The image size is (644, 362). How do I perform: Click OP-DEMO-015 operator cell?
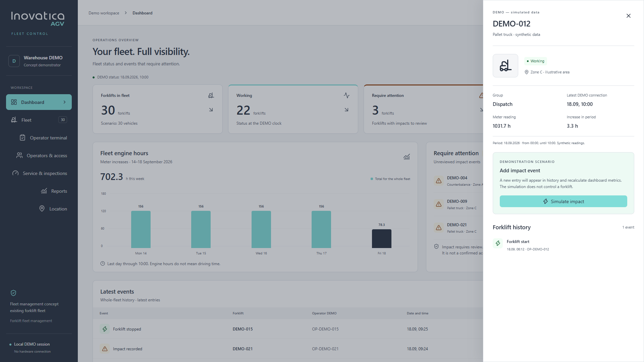[x=325, y=329]
